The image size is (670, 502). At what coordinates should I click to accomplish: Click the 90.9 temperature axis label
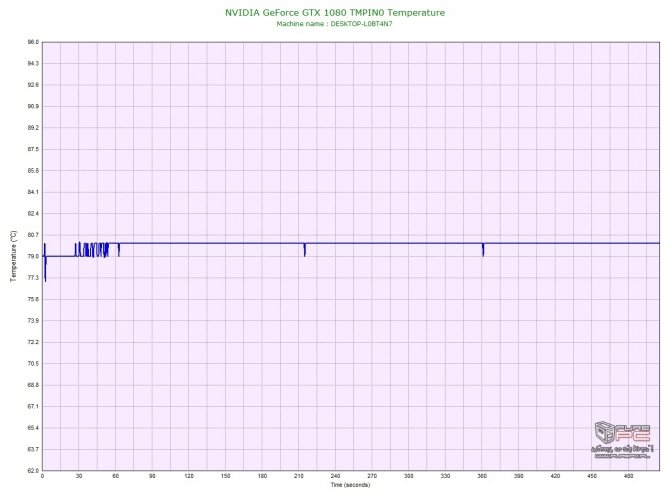pos(33,106)
